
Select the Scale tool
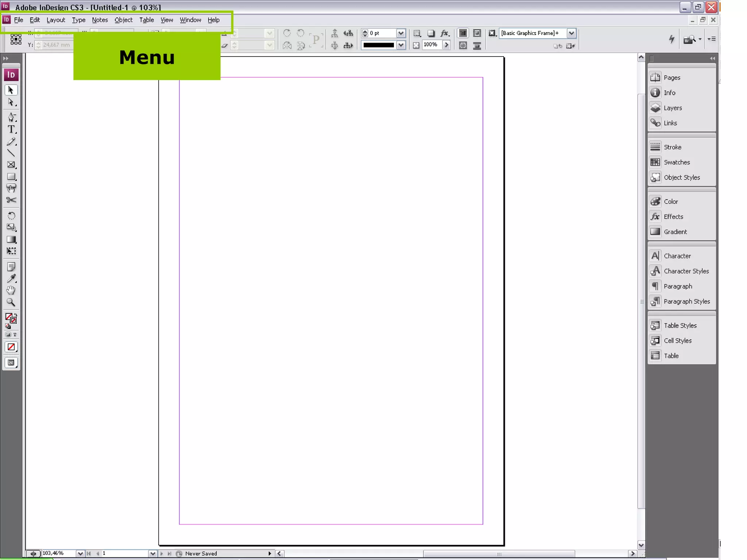[11, 227]
